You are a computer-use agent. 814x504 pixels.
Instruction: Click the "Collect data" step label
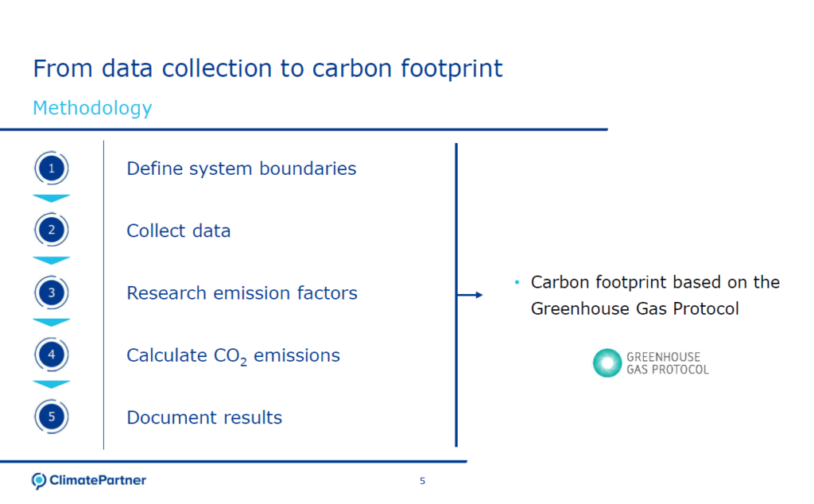pos(178,231)
